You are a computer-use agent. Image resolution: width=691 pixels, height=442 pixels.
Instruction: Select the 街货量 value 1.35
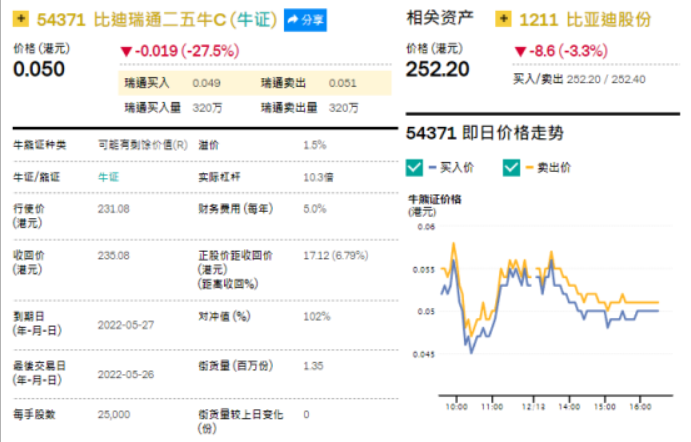click(x=313, y=366)
